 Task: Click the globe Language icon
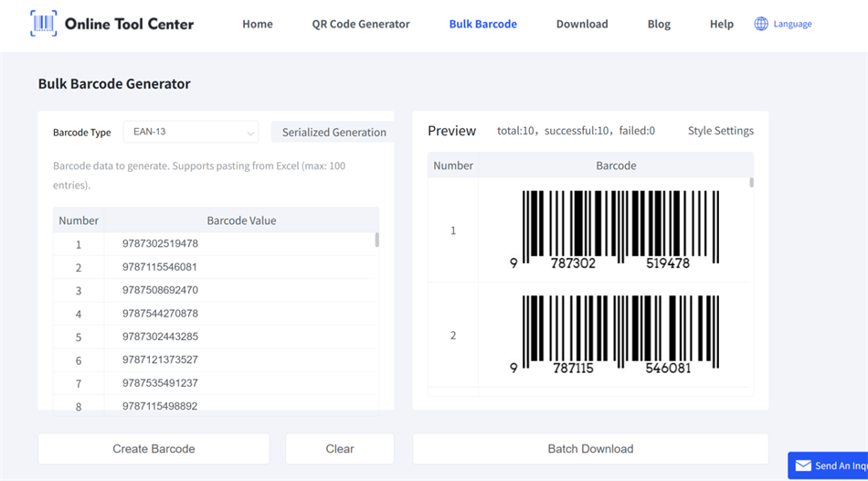point(761,24)
